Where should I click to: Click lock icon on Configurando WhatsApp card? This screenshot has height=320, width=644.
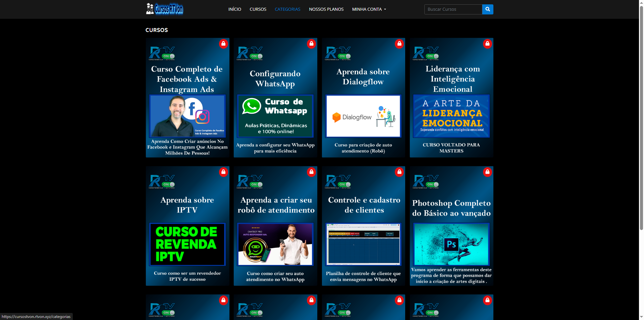click(x=311, y=44)
